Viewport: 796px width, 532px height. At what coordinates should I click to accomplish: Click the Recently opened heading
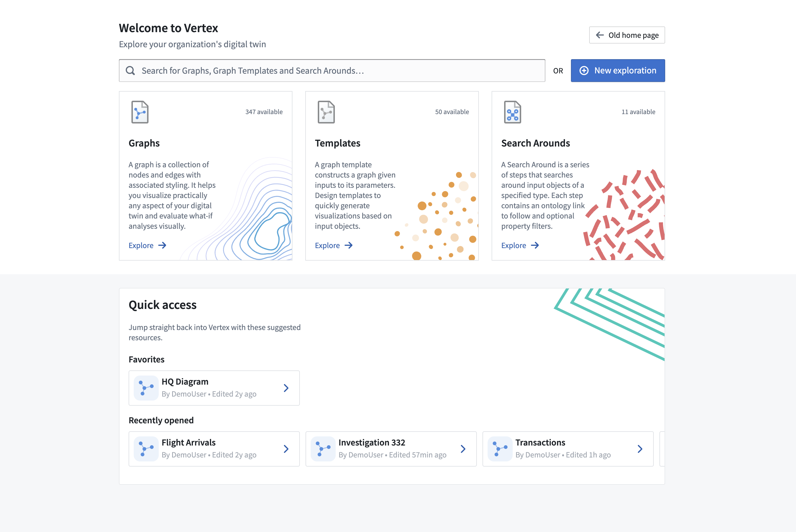pyautogui.click(x=161, y=420)
